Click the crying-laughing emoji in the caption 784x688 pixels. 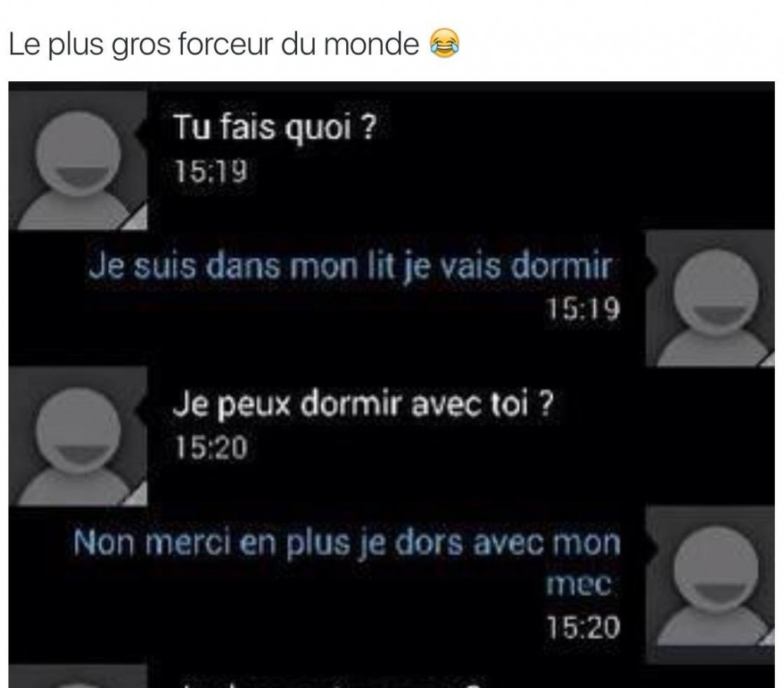444,44
